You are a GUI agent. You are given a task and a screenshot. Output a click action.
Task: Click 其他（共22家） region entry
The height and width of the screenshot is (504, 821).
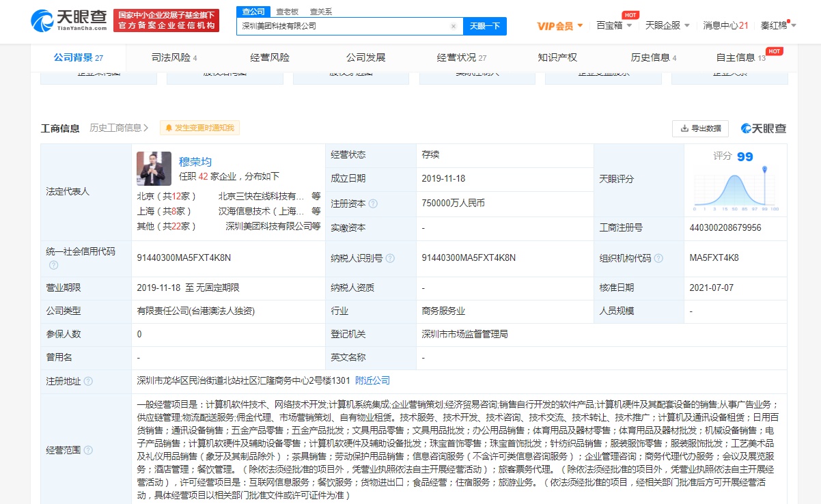[x=167, y=226]
